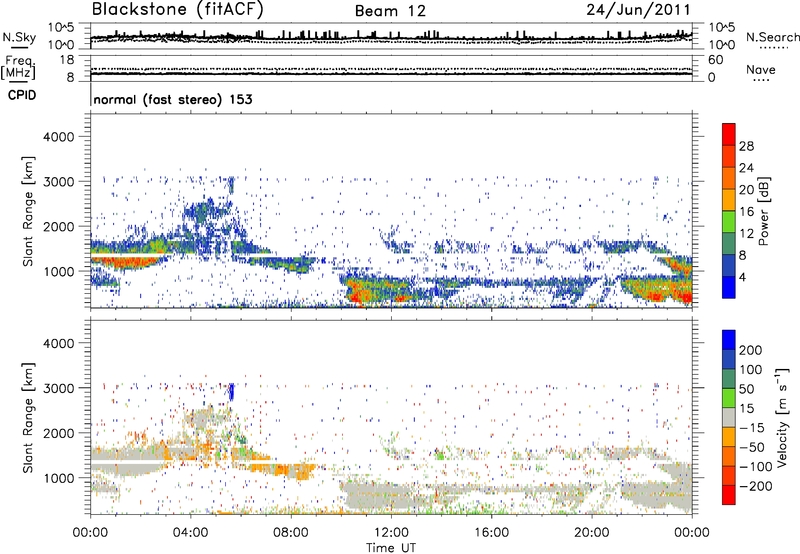Image resolution: width=800 pixels, height=554 pixels.
Task: Click the date '24/Jun/2011'
Action: coord(638,10)
